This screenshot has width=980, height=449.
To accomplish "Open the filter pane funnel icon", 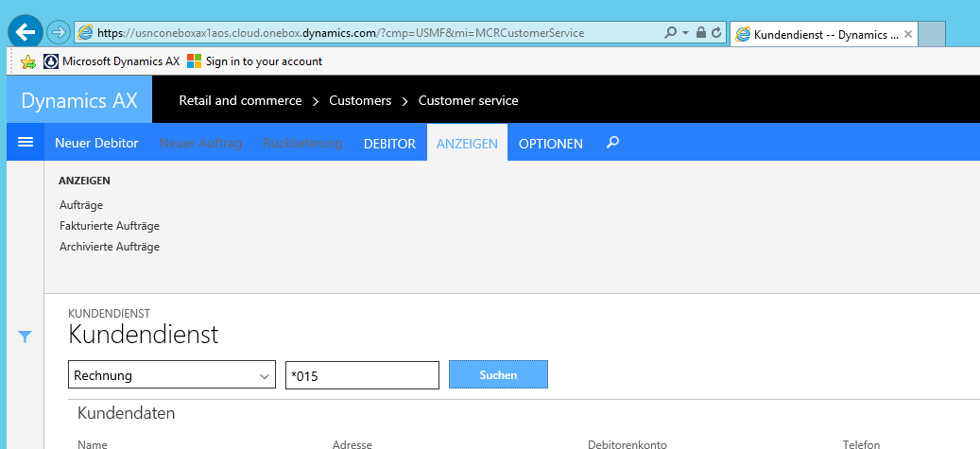I will 26,337.
